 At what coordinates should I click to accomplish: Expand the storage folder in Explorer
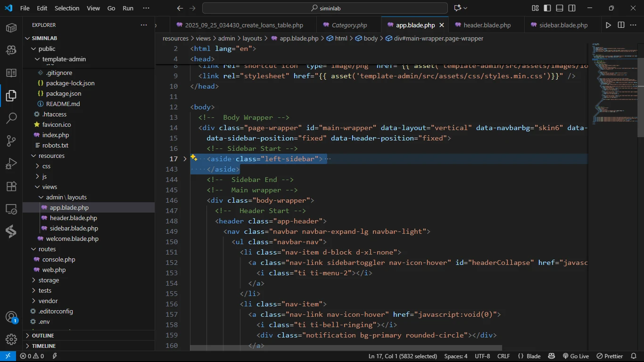[49, 280]
